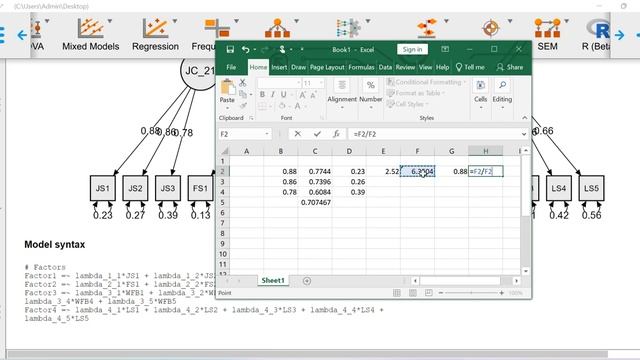
Task: Undo the last action in Excel
Action: (x=245, y=49)
